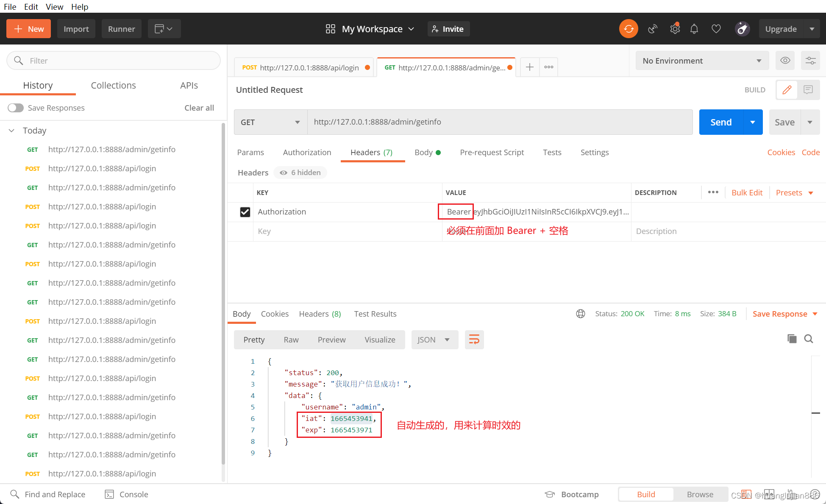Open the capture requests satellite icon
Image resolution: width=826 pixels, height=504 pixels.
653,29
